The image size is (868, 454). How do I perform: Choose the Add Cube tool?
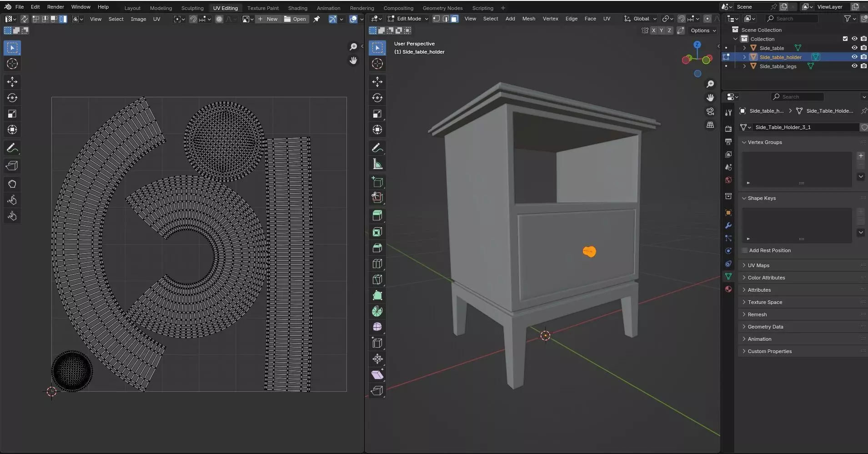tap(377, 182)
